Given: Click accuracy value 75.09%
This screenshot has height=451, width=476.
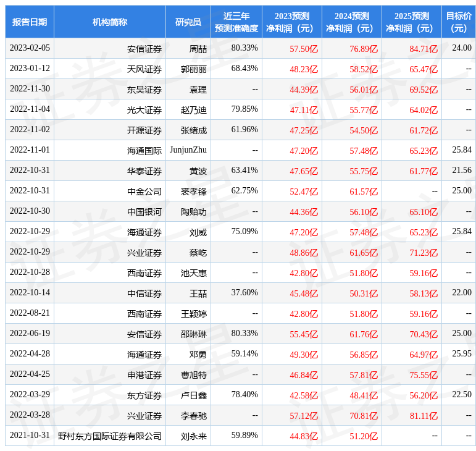Looking at the screenshot, I should tap(244, 231).
